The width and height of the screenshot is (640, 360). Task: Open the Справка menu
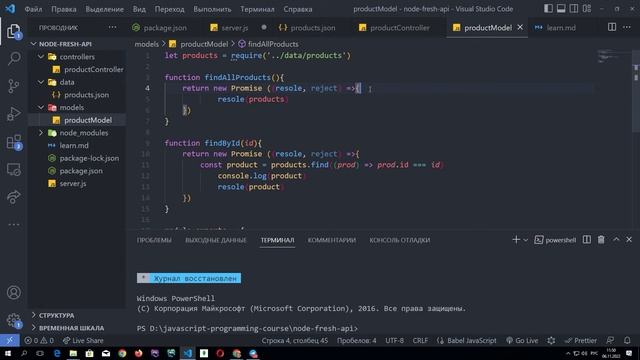pyautogui.click(x=298, y=9)
